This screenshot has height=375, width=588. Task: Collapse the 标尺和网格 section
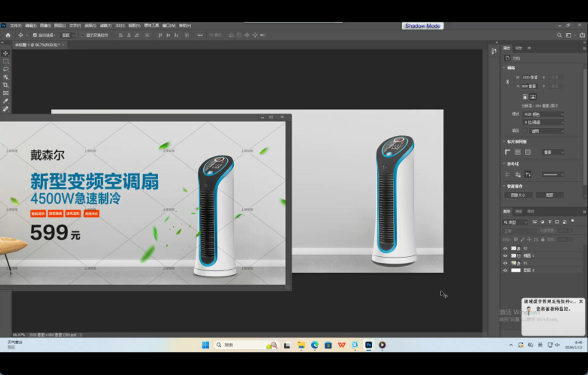coord(504,142)
